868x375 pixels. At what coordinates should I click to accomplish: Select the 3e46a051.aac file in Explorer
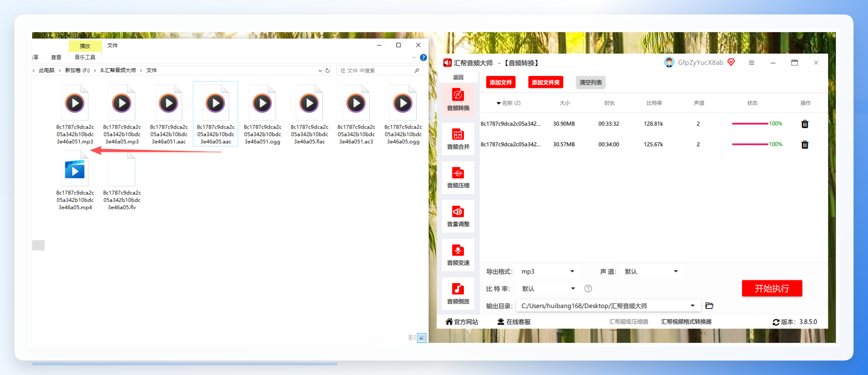[x=169, y=115]
